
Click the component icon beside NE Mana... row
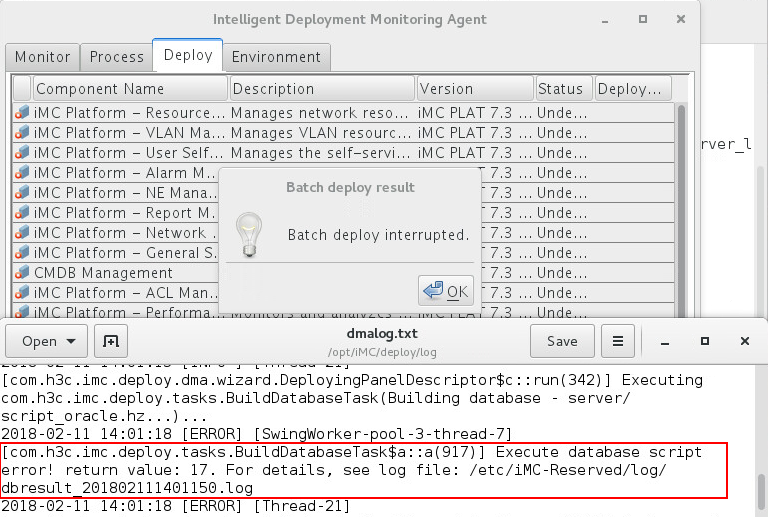(22, 193)
